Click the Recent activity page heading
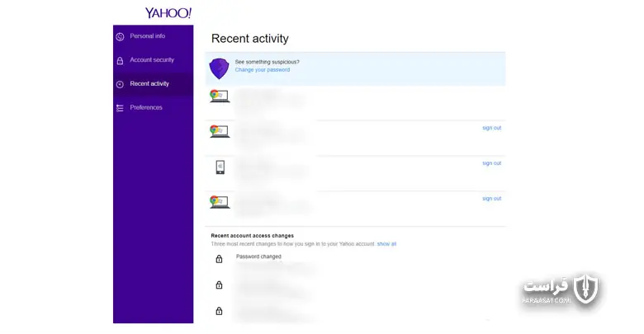The image size is (644, 334). [250, 39]
